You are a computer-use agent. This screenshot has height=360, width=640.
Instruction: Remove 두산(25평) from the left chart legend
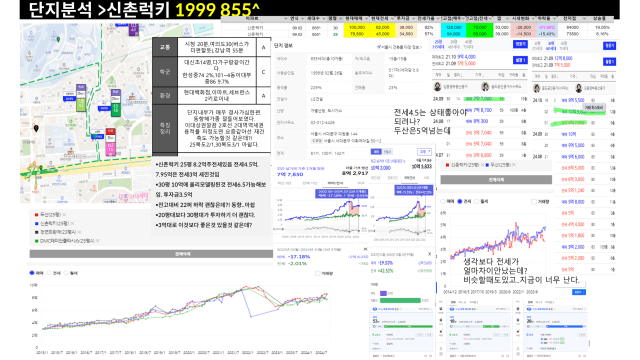tap(64, 215)
